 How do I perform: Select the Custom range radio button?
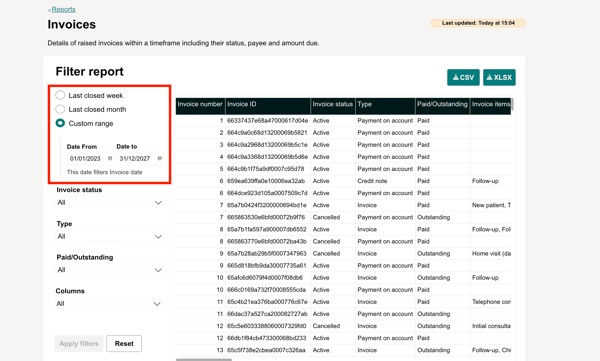pyautogui.click(x=60, y=123)
